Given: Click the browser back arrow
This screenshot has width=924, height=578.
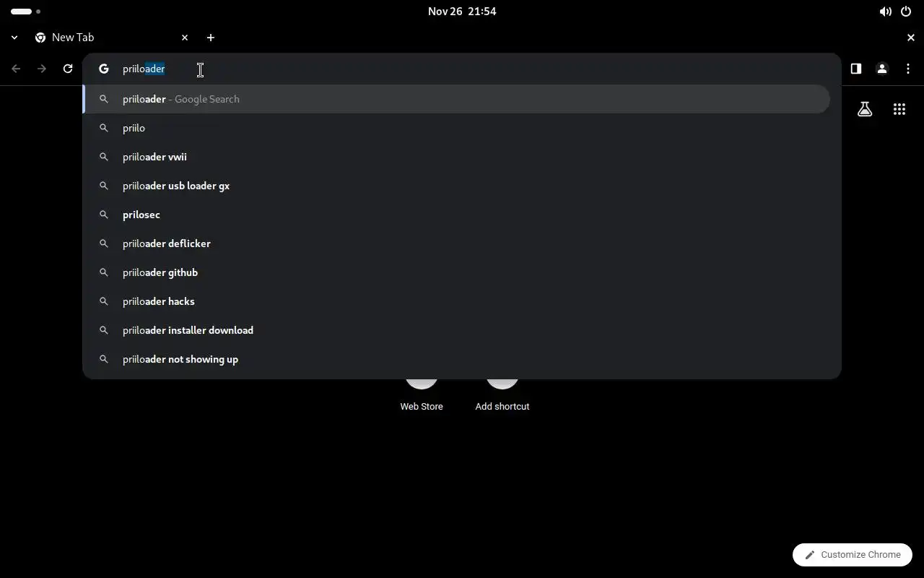Looking at the screenshot, I should [16, 69].
